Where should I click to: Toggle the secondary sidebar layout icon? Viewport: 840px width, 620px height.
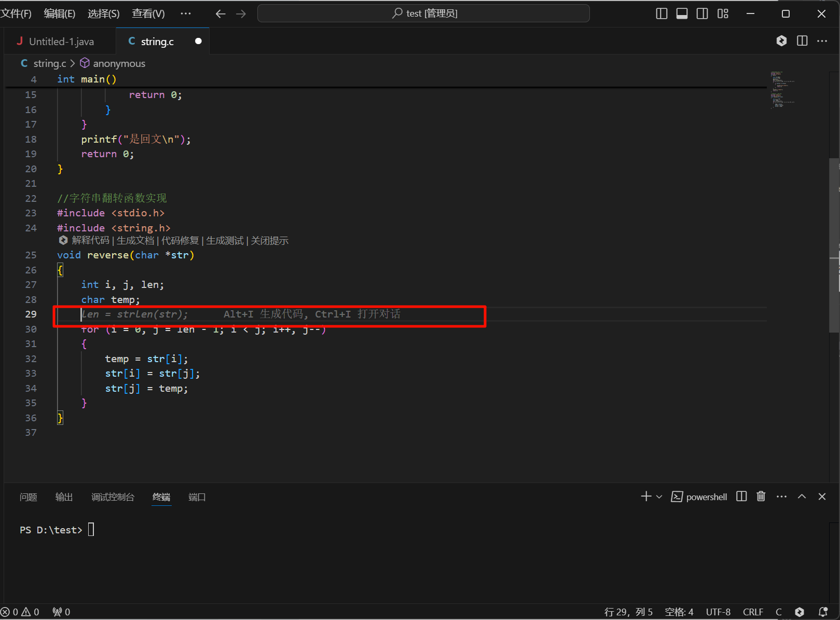[x=702, y=13]
